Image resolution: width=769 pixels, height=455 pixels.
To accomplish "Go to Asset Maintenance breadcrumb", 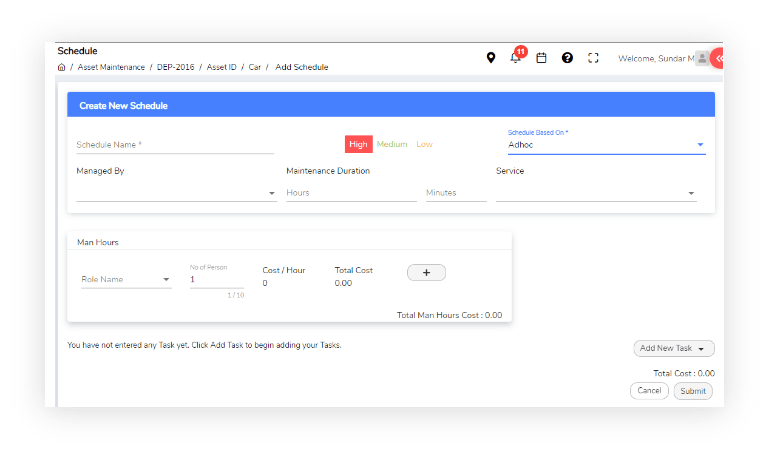I will pos(112,67).
